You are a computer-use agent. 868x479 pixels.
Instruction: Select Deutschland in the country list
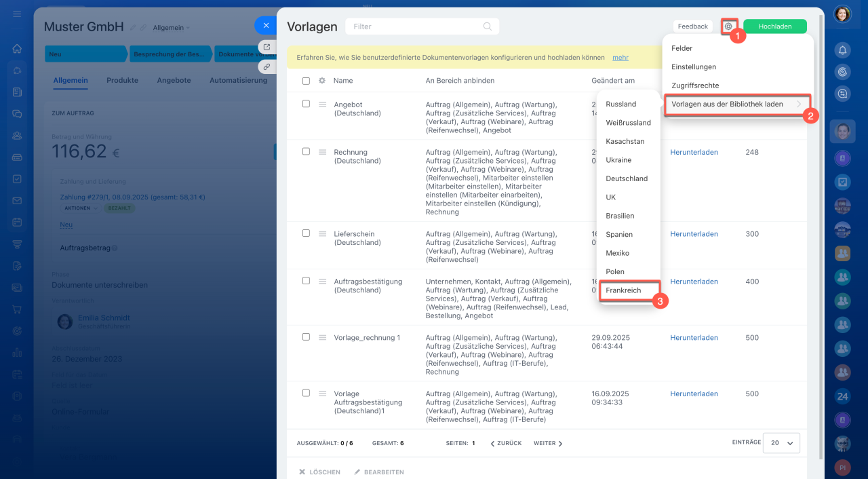628,178
